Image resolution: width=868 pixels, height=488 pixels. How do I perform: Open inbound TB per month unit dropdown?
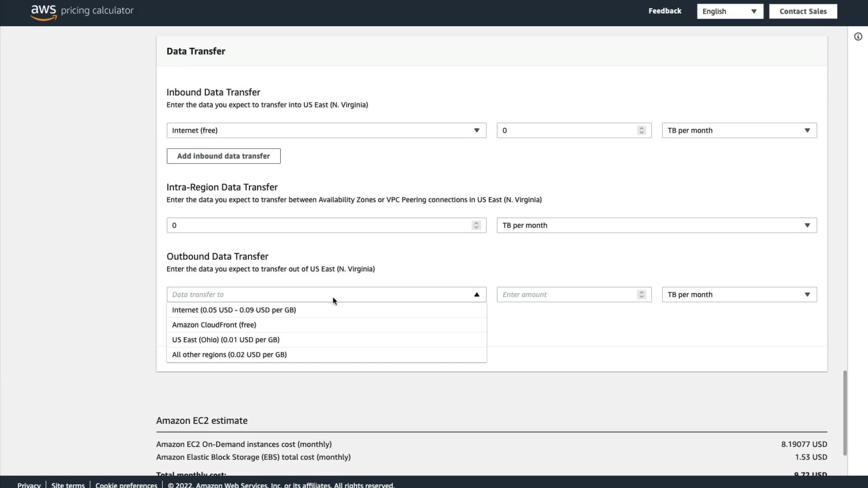pyautogui.click(x=739, y=131)
